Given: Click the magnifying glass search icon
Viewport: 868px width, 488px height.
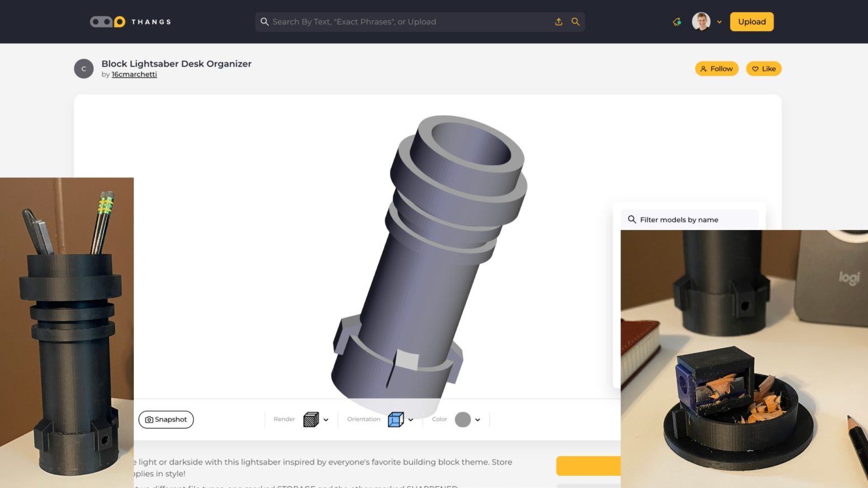Looking at the screenshot, I should [x=575, y=21].
